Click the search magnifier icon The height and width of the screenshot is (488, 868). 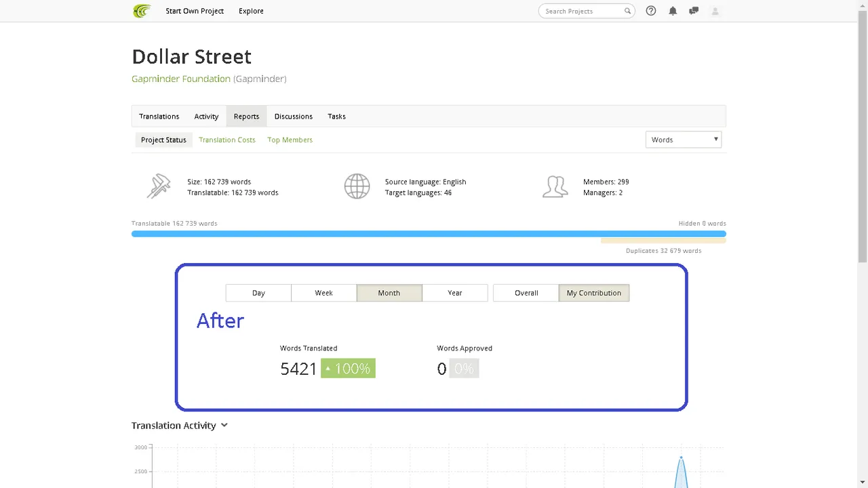pos(627,11)
